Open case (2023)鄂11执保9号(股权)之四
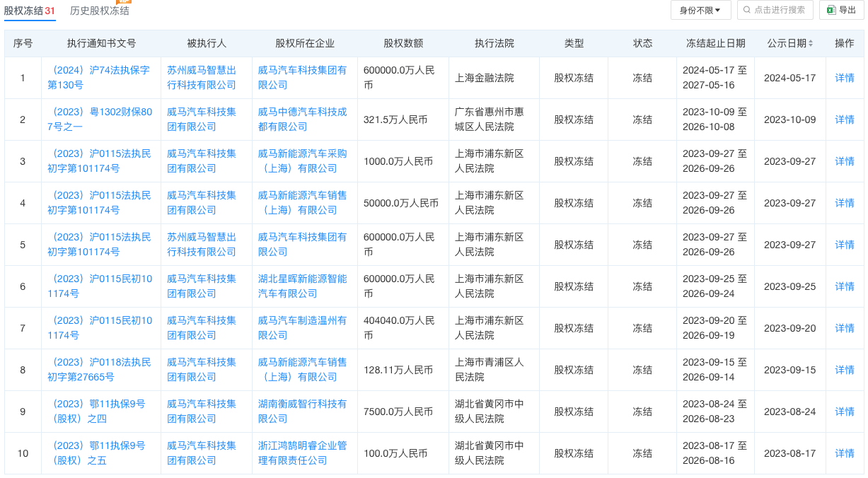The image size is (868, 478). click(x=97, y=412)
